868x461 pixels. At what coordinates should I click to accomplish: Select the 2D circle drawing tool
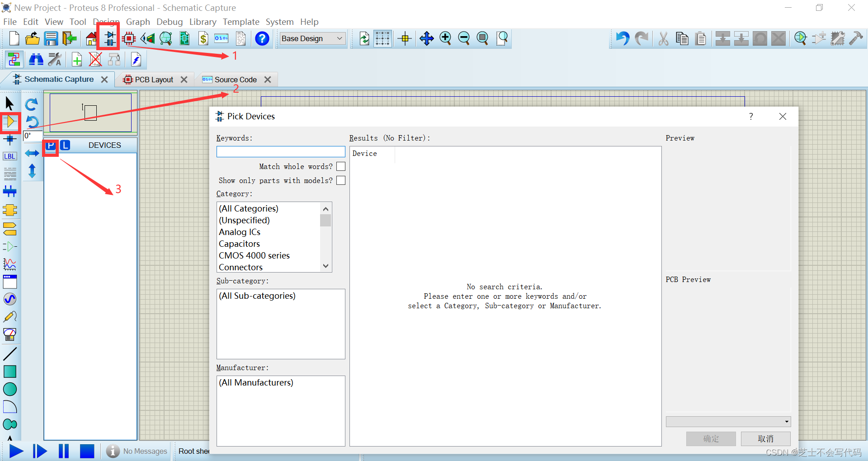(x=10, y=389)
